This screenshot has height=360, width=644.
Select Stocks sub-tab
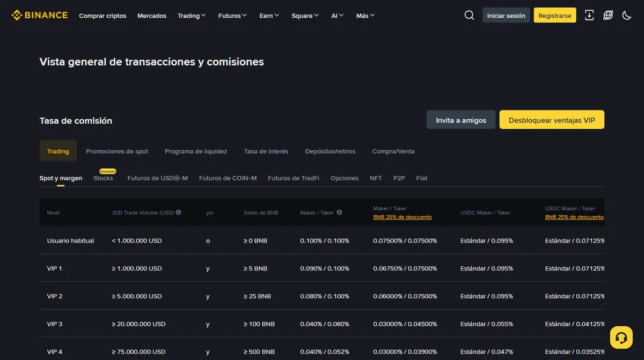(x=103, y=178)
